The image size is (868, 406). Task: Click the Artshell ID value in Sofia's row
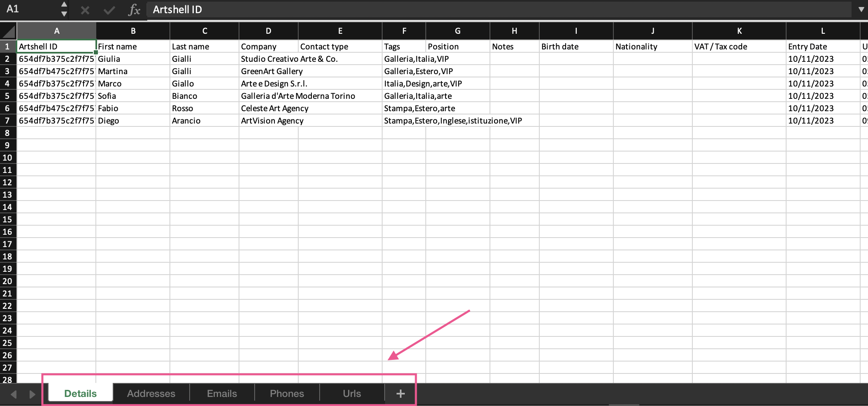[56, 96]
